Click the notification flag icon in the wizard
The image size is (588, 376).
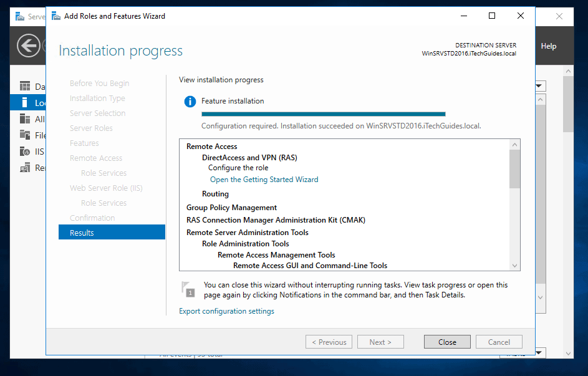(188, 289)
